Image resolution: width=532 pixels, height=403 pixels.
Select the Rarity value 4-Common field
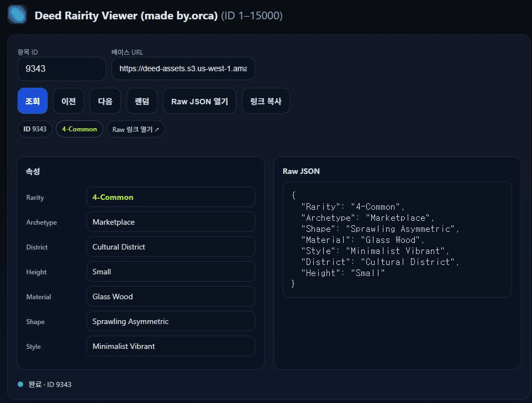pos(171,197)
